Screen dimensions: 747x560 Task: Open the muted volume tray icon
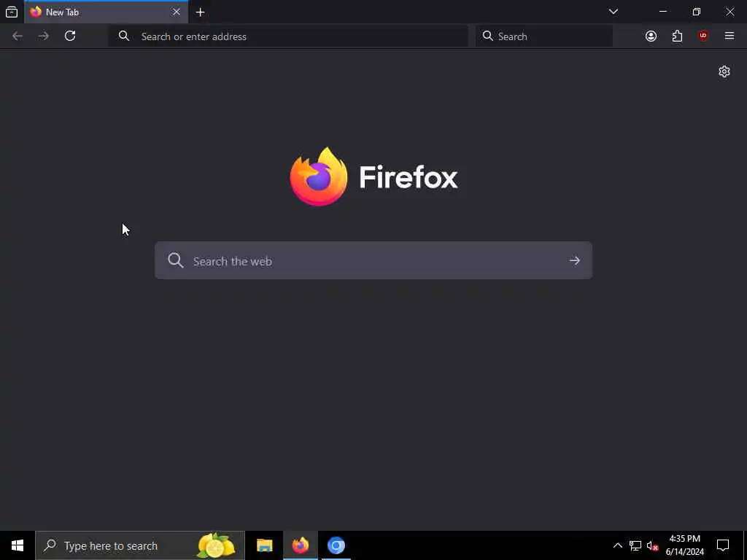click(652, 545)
